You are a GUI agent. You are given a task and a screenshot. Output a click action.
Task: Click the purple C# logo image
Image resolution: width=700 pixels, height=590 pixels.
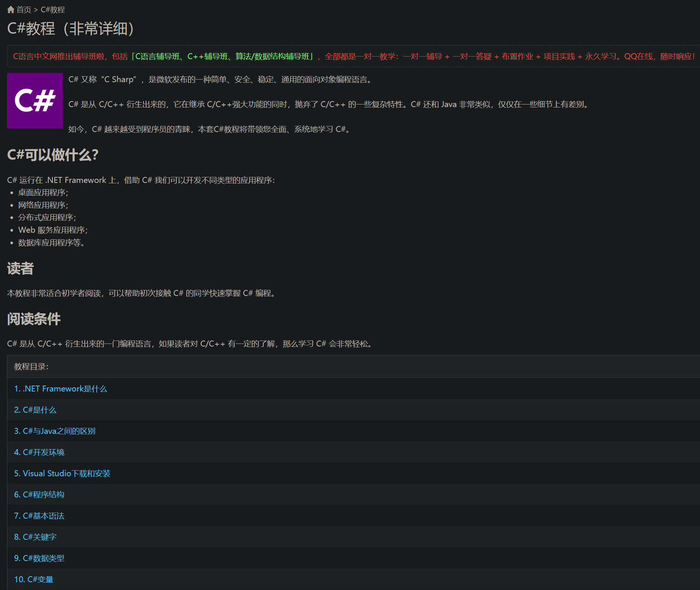point(35,101)
